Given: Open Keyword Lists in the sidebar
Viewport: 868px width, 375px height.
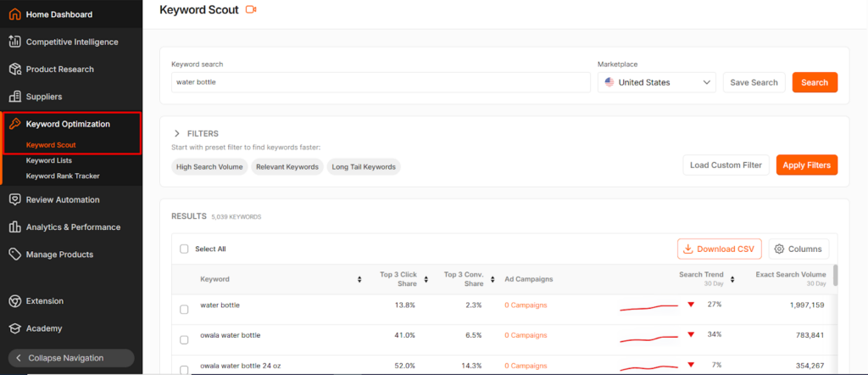Looking at the screenshot, I should (x=49, y=160).
